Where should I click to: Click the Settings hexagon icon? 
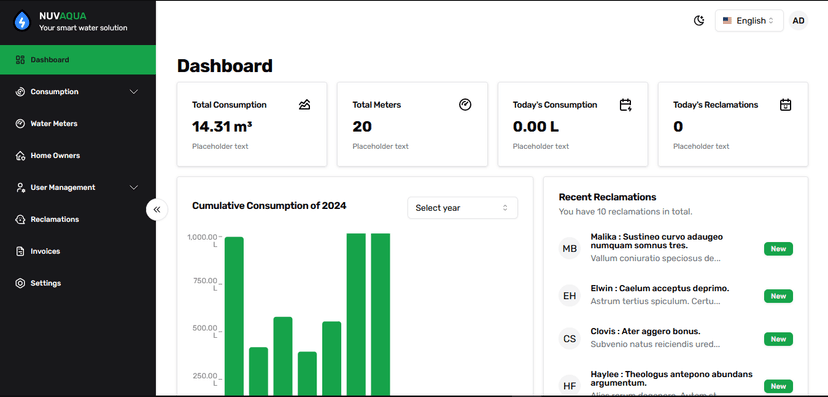(x=20, y=283)
